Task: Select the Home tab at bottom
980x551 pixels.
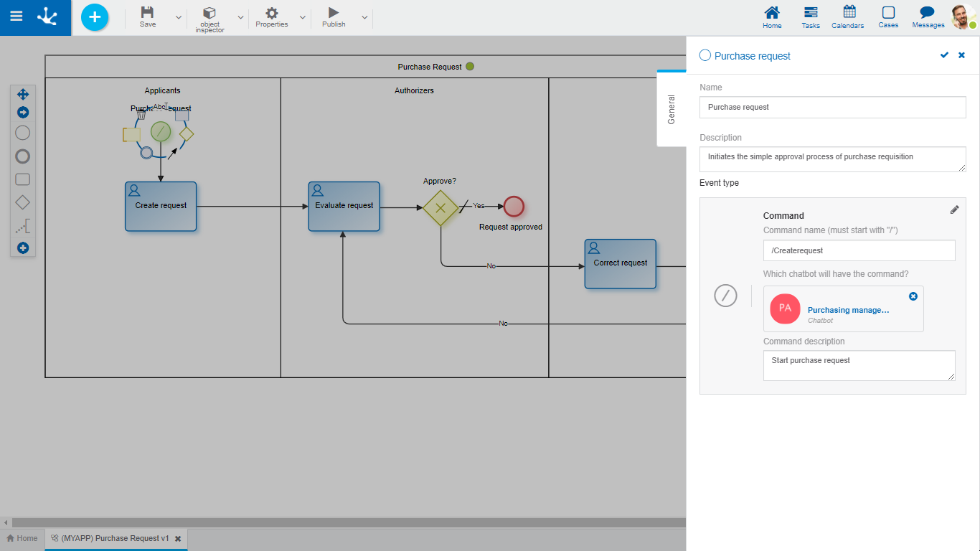Action: (22, 538)
